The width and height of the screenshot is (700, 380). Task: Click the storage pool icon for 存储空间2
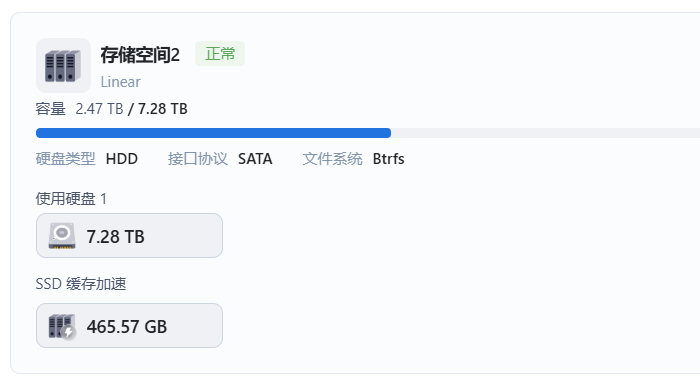point(63,65)
